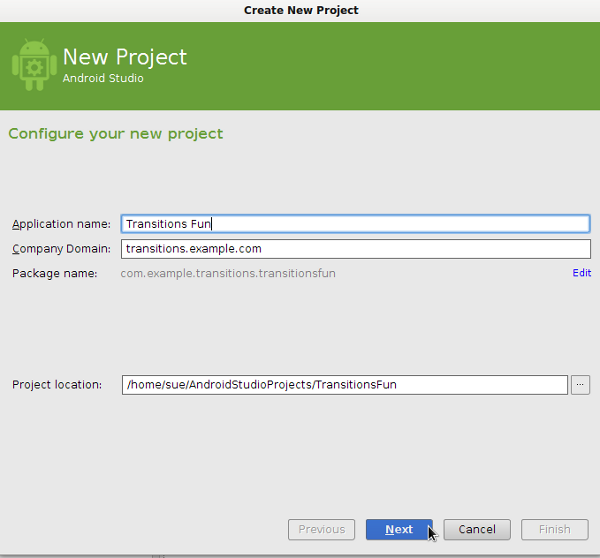
Task: Proceed with the Next button
Action: pos(399,529)
